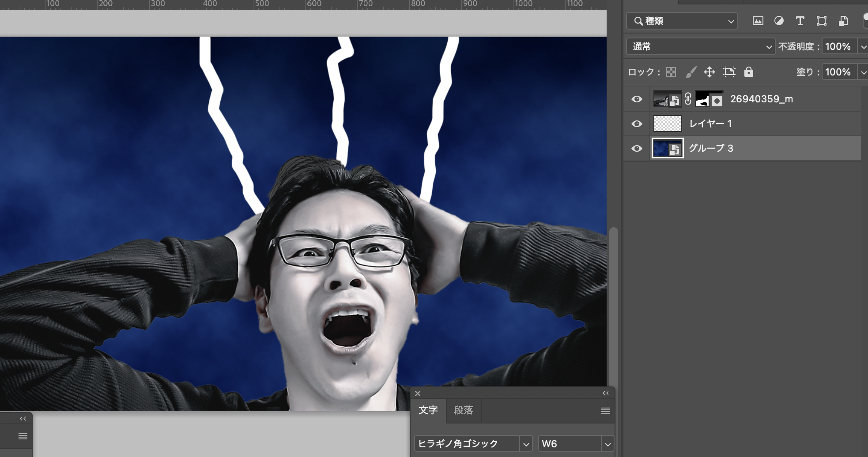Click the 不透明度 opacity value field
The height and width of the screenshot is (457, 868).
tap(838, 46)
